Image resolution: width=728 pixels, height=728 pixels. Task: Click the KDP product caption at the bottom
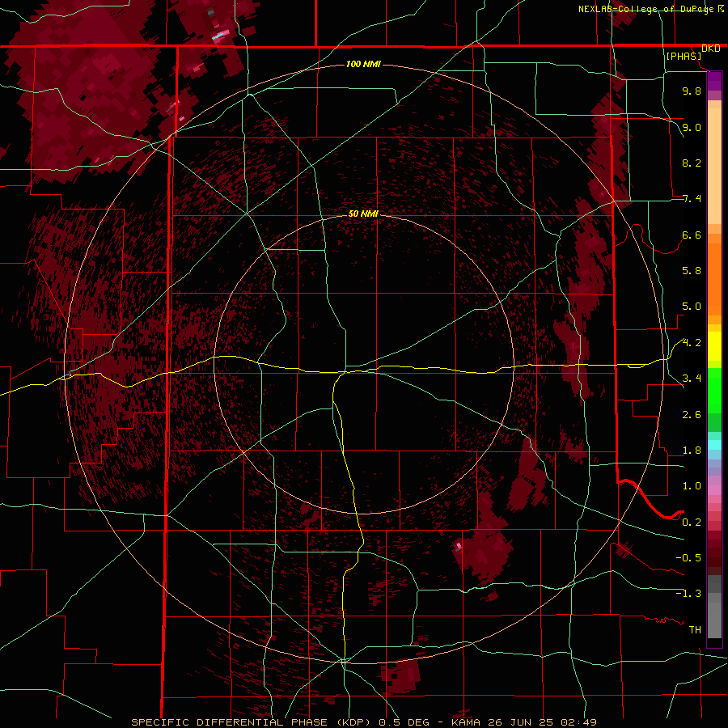[364, 722]
